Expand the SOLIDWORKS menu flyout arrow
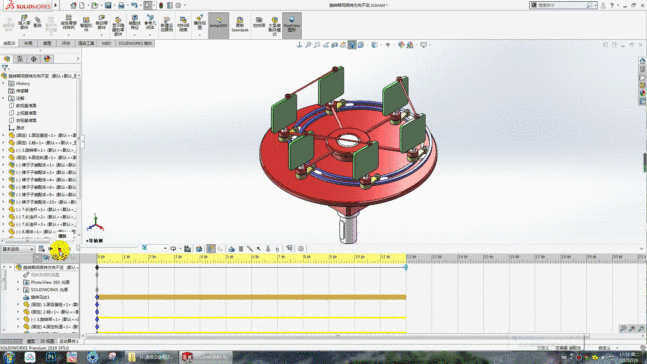647x364 pixels. (x=56, y=5)
